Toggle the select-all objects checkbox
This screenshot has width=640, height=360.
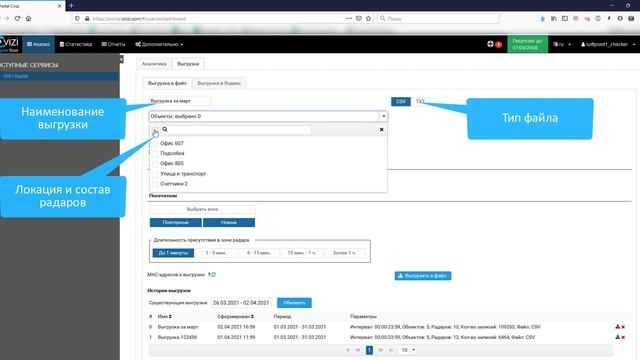pos(155,130)
